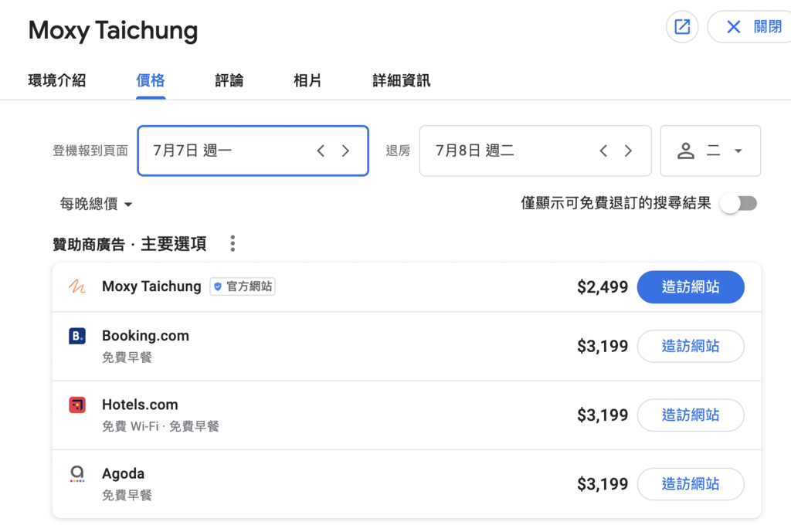Click the Booking.com listing name
Screen dimensions: 791x532
point(145,336)
